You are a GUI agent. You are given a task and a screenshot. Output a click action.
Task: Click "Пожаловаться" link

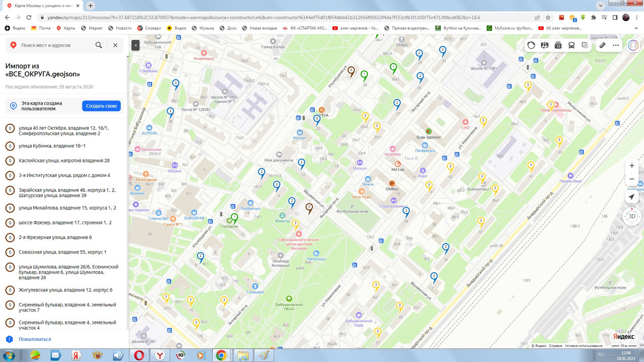pos(35,339)
